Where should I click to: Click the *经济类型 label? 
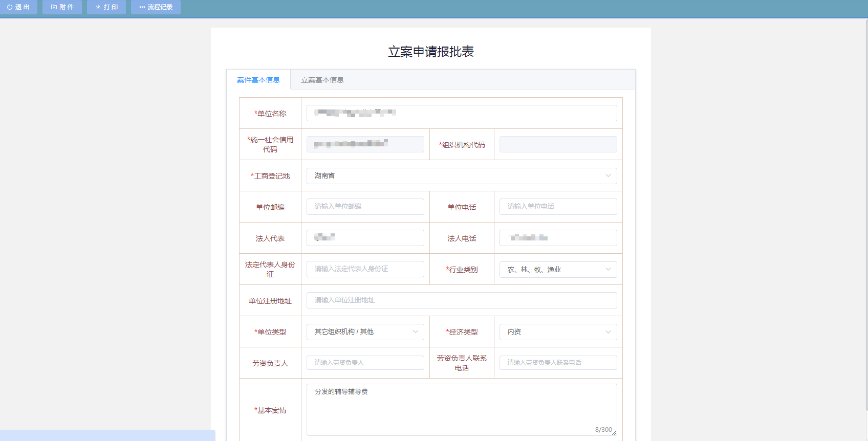(x=462, y=332)
